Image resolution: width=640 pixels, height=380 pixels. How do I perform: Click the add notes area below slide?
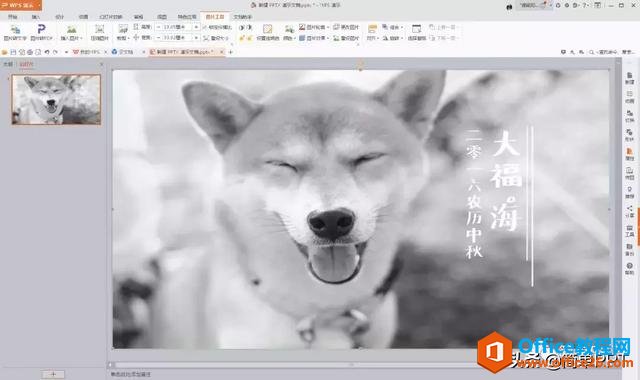pos(131,374)
